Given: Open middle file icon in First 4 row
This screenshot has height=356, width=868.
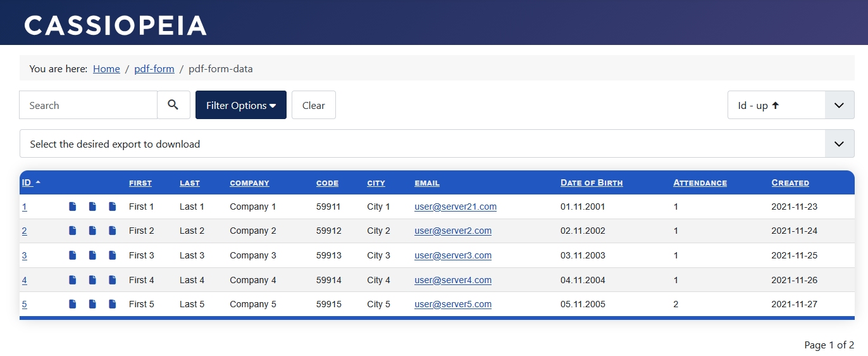Looking at the screenshot, I should pyautogui.click(x=92, y=280).
